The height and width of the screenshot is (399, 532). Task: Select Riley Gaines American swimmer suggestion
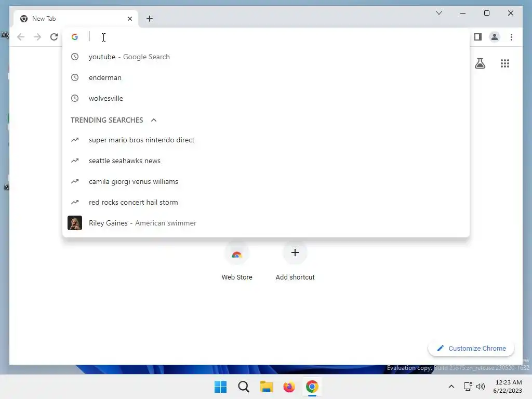[266, 223]
